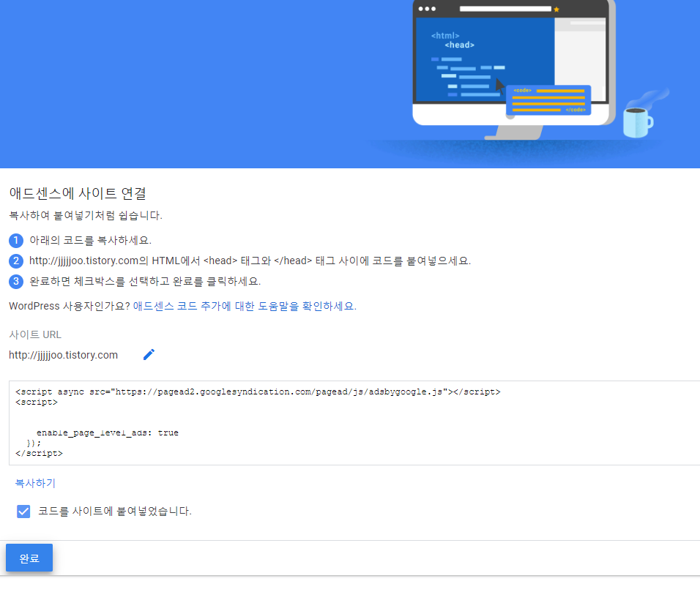Click the WordPress 사용자인가요? text

coord(70,306)
